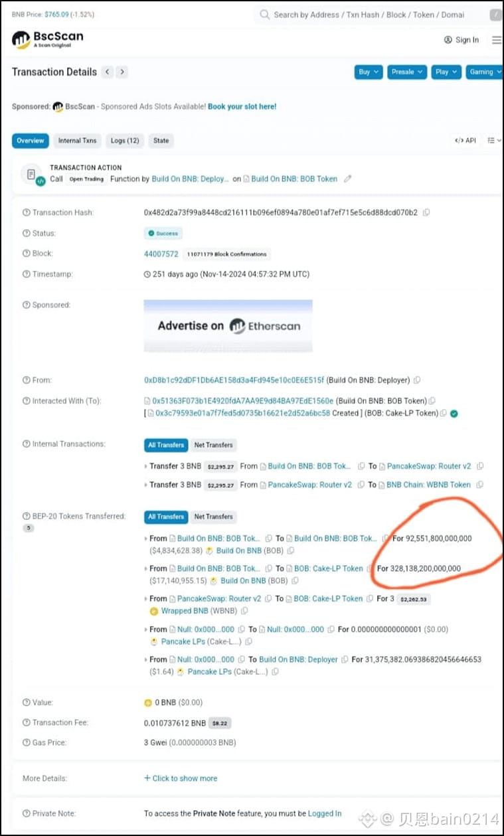Click Build On BNB: Deploy... link in Transaction Action
This screenshot has width=504, height=836.
(190, 179)
